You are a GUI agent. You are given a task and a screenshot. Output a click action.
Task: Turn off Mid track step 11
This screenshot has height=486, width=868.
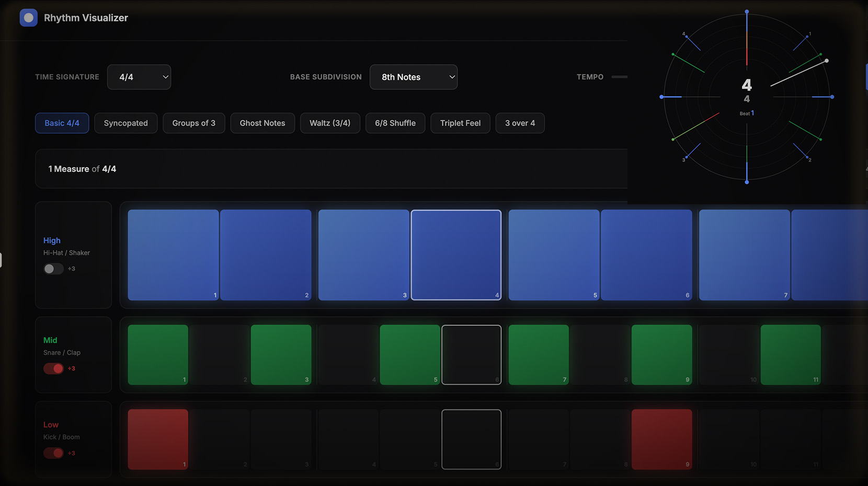(x=791, y=355)
